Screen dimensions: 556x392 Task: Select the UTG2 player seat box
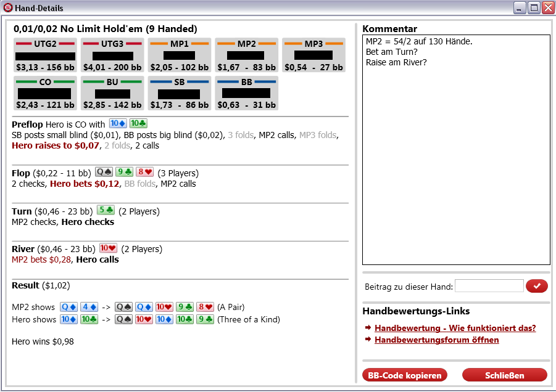(x=46, y=55)
